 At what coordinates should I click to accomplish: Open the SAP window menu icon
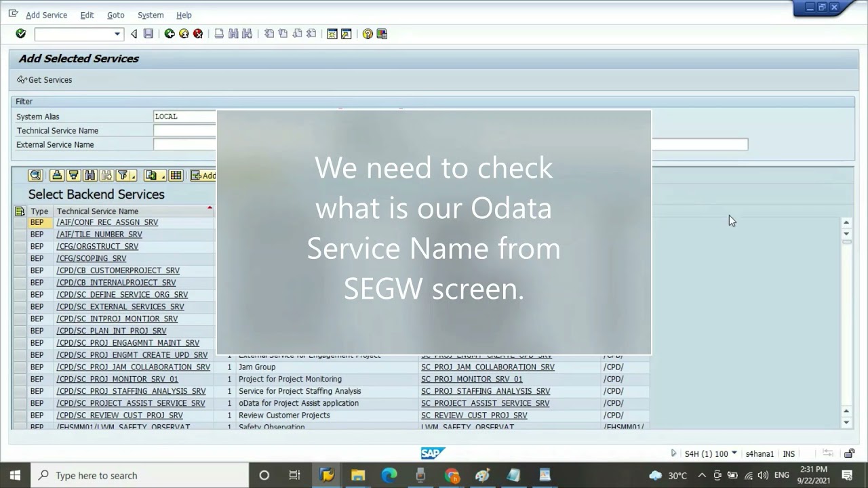(x=13, y=14)
